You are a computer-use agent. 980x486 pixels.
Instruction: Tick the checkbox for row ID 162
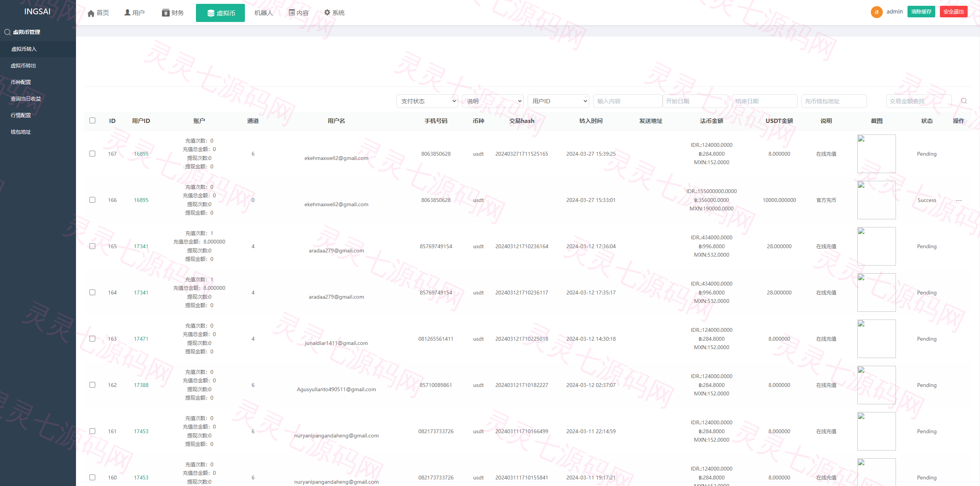coord(92,385)
